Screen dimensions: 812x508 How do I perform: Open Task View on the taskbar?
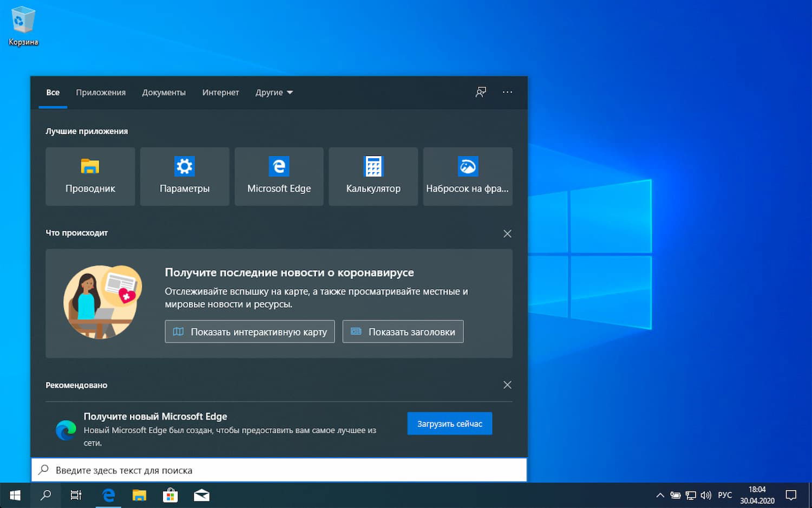click(x=76, y=494)
